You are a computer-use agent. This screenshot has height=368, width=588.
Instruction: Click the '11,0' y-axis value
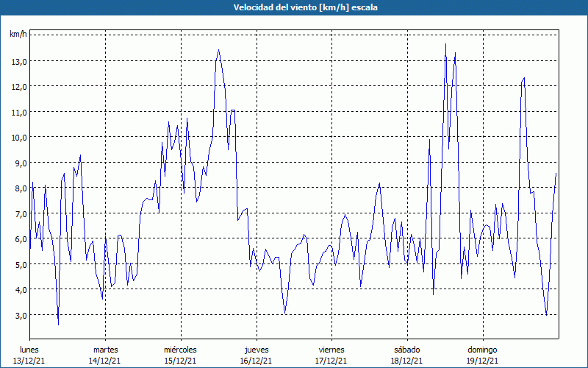click(19, 113)
